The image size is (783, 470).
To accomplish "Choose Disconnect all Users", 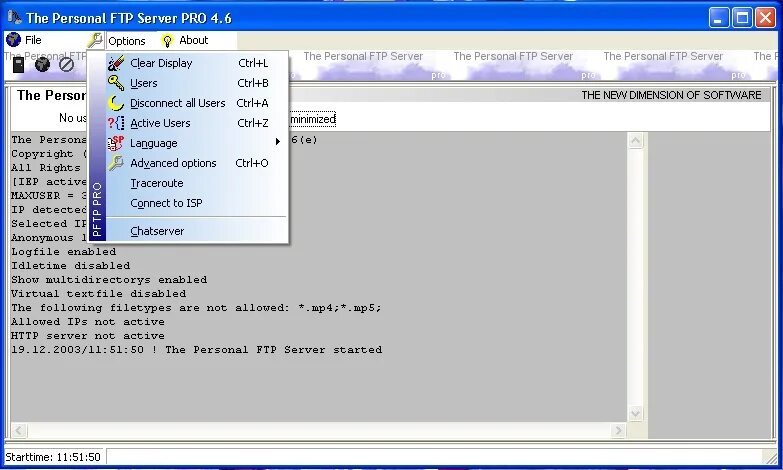I will coord(188,103).
